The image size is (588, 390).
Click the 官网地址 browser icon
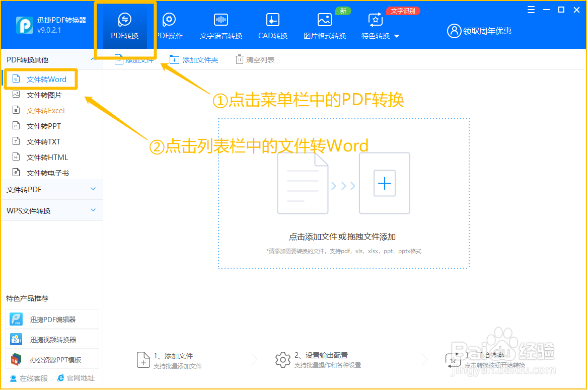(x=60, y=378)
